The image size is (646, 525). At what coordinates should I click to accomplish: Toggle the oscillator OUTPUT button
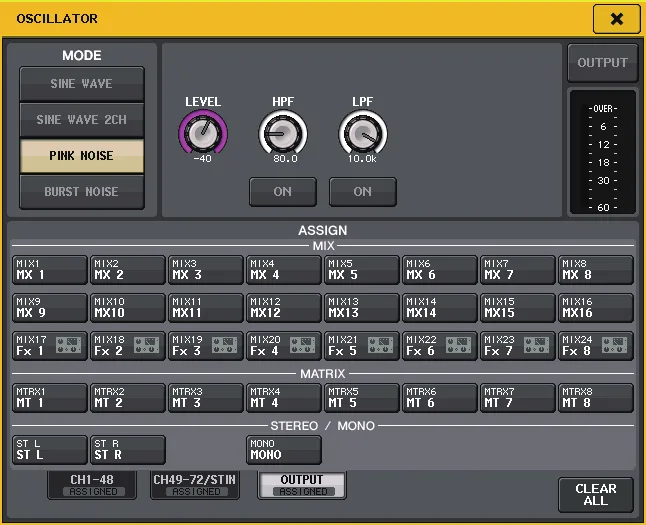pos(602,63)
